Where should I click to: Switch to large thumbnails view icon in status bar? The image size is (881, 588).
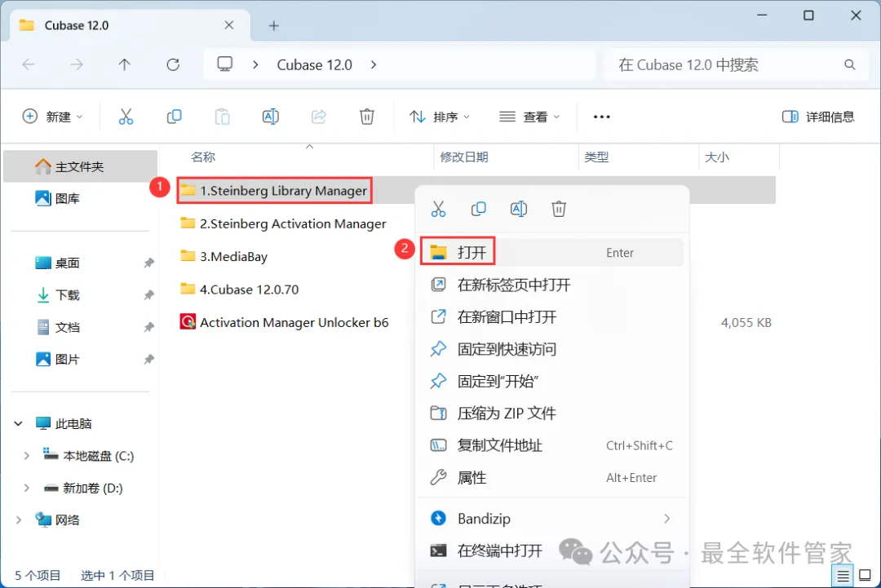(866, 576)
